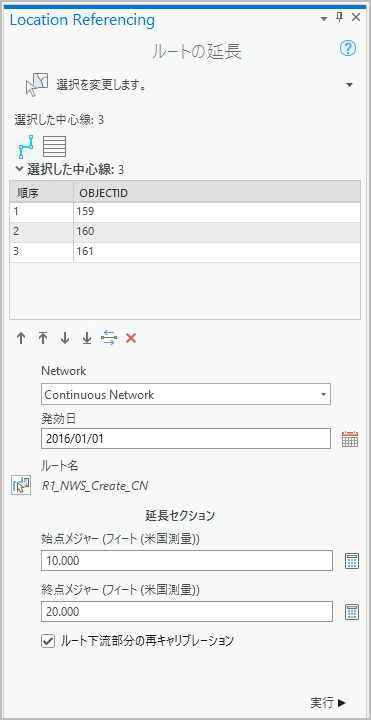Open the help for ルートの延長 pane
Viewport: 371px width, 720px height.
tap(348, 48)
